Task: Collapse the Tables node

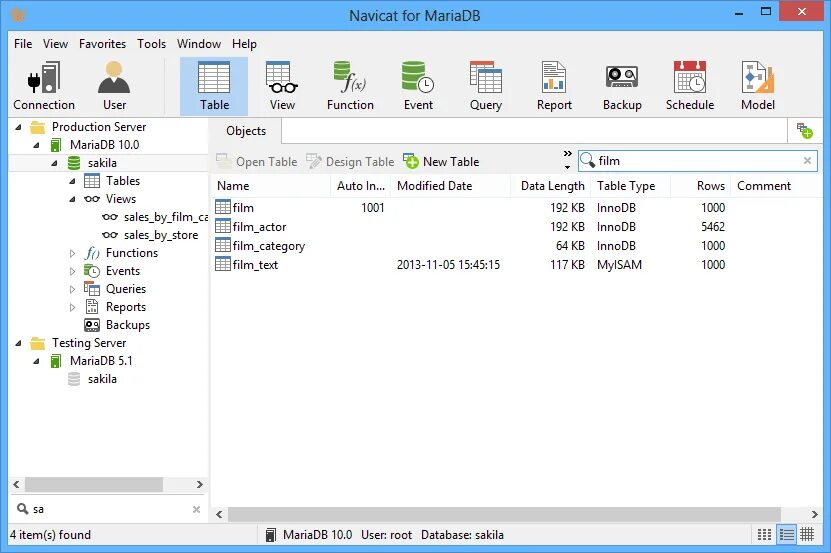Action: pos(73,181)
